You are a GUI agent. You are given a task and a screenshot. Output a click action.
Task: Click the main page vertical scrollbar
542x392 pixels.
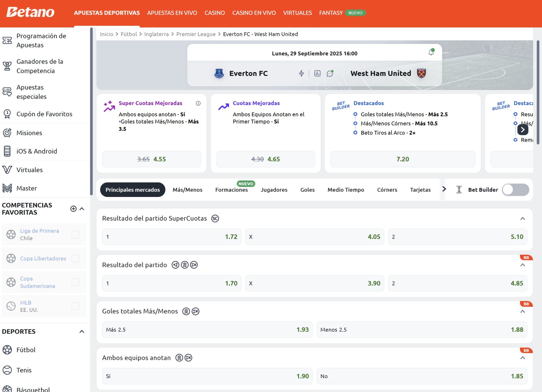538,93
